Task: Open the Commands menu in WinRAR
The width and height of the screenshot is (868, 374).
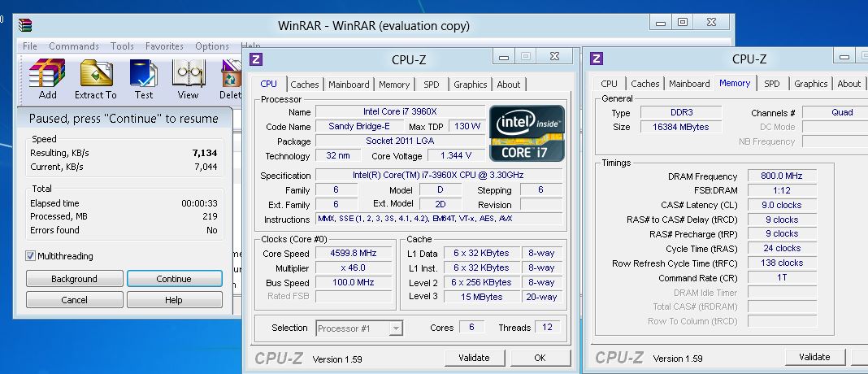Action: [x=74, y=46]
